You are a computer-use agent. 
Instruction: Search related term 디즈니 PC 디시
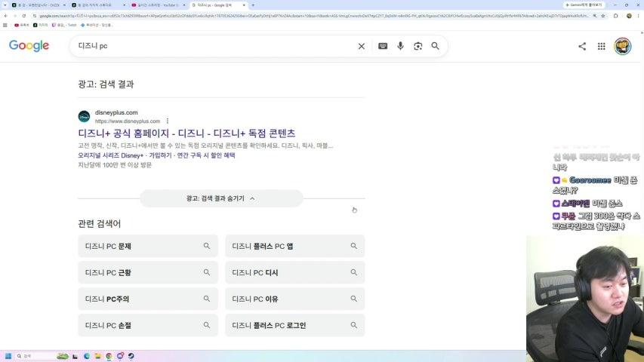pos(295,272)
